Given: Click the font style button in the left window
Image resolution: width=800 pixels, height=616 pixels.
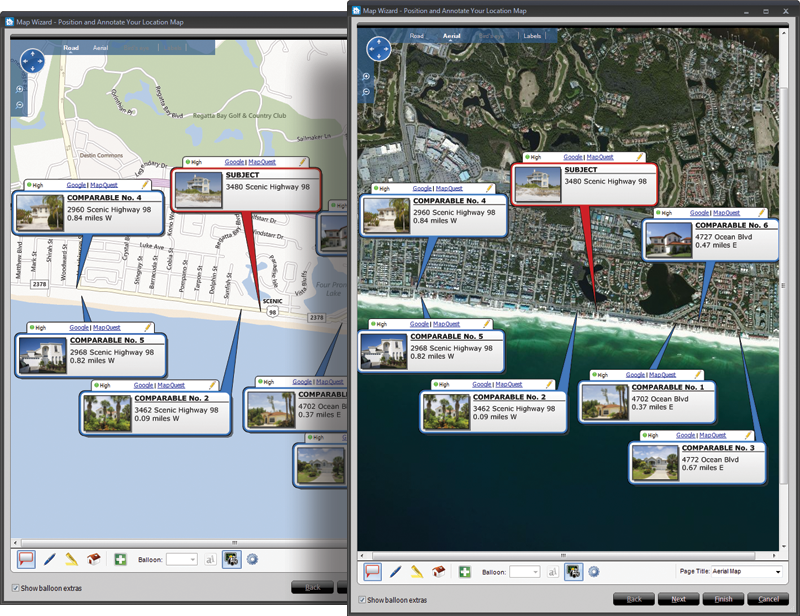Looking at the screenshot, I should tap(210, 560).
